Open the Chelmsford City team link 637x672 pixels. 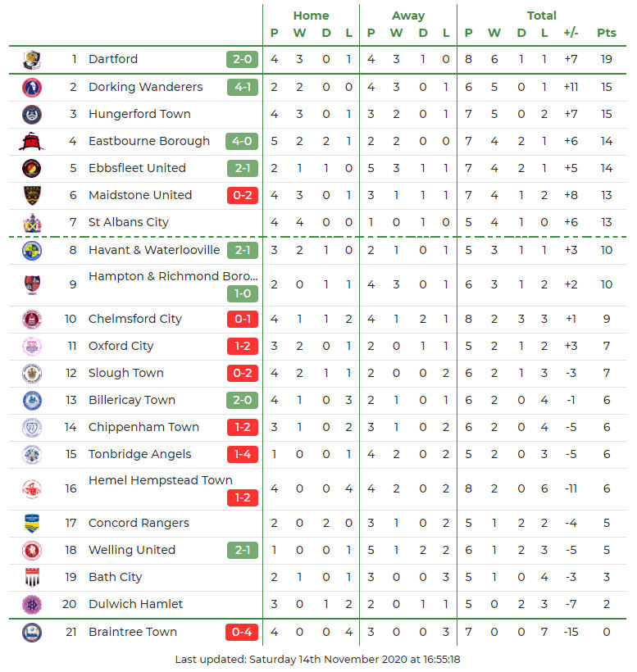[135, 319]
